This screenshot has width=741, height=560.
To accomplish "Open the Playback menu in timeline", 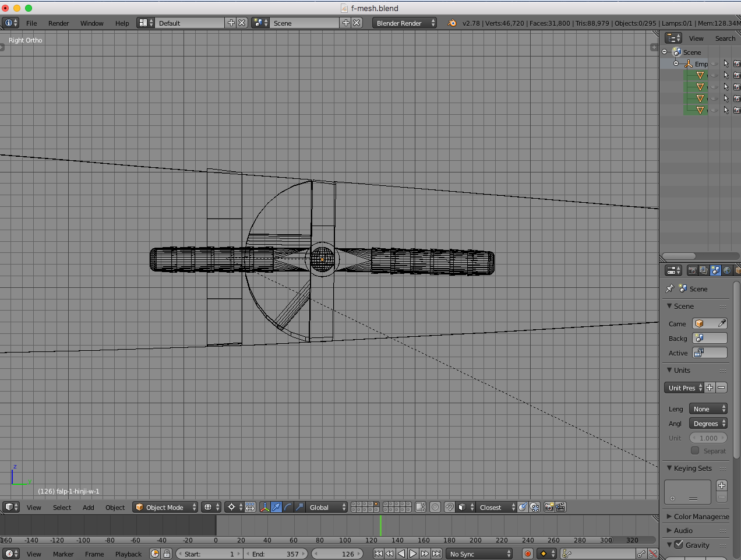I will tap(128, 554).
